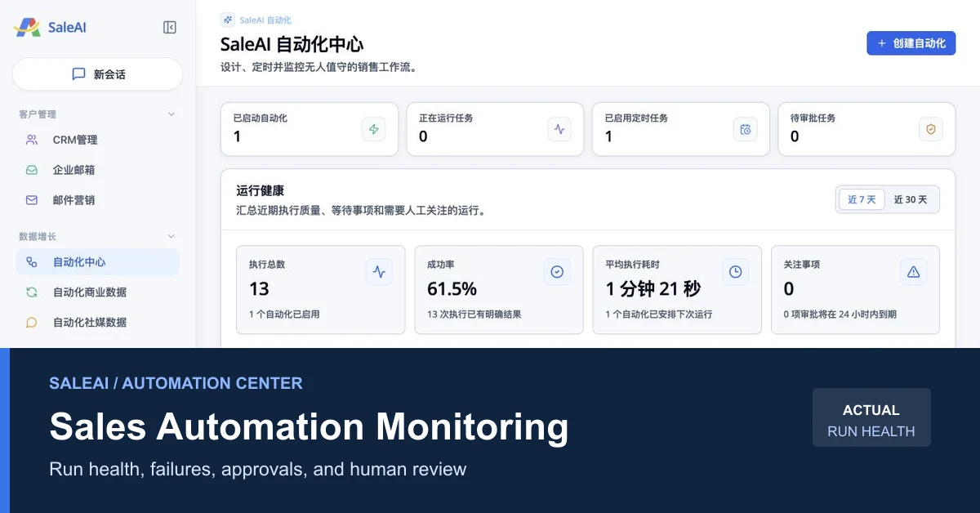This screenshot has height=513, width=980.
Task: Click the 创建自动化 button
Action: click(911, 43)
